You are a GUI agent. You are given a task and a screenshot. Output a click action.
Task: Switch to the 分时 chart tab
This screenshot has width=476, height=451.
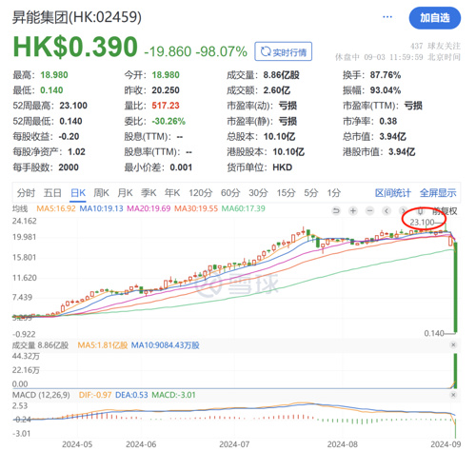click(26, 192)
